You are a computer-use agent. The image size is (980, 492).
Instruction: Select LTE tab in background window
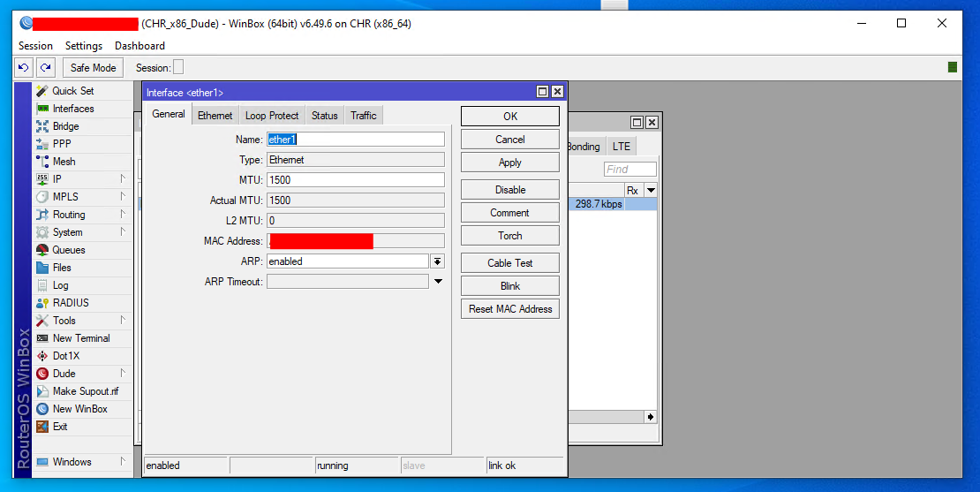[x=622, y=147]
